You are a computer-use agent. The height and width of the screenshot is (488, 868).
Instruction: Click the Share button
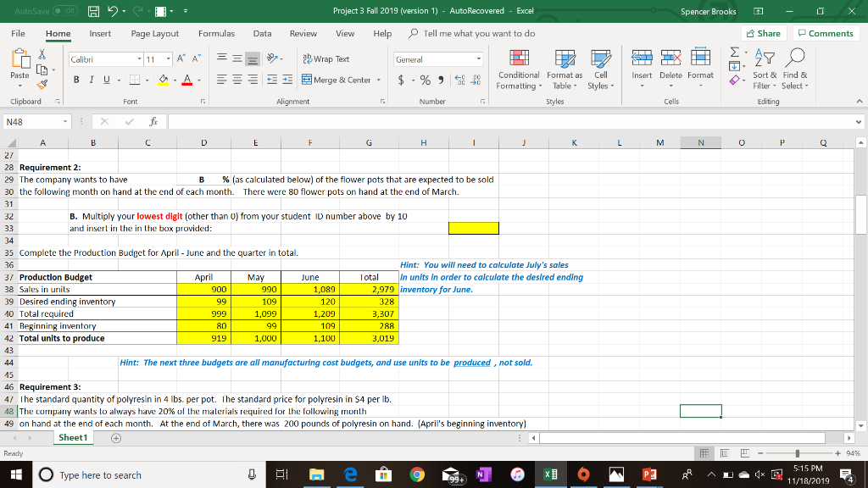pos(764,33)
